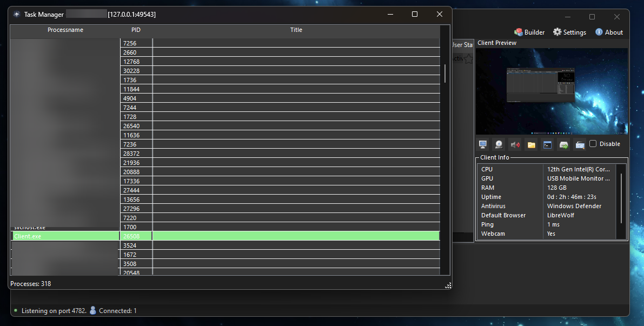Image resolution: width=644 pixels, height=326 pixels.
Task: Open the microphone audio icon
Action: coord(515,144)
